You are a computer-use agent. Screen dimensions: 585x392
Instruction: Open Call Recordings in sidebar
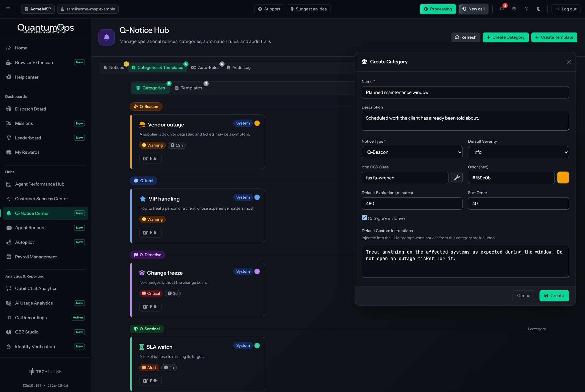(45, 317)
